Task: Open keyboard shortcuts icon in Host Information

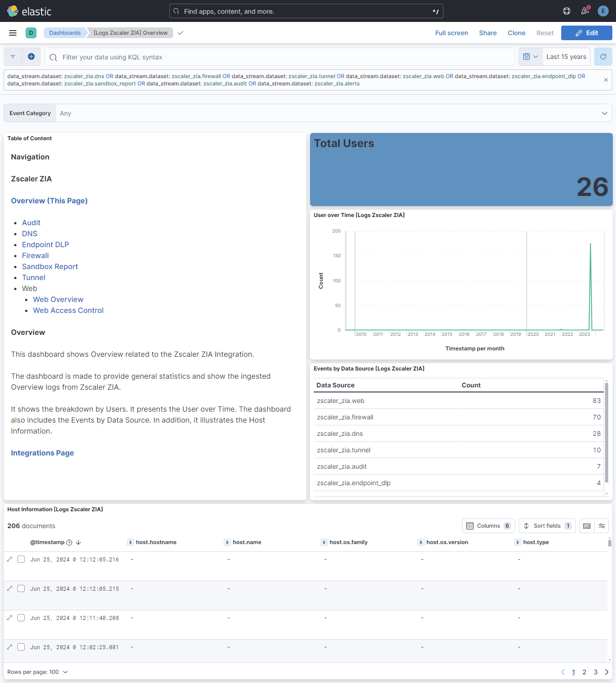Action: pos(587,526)
